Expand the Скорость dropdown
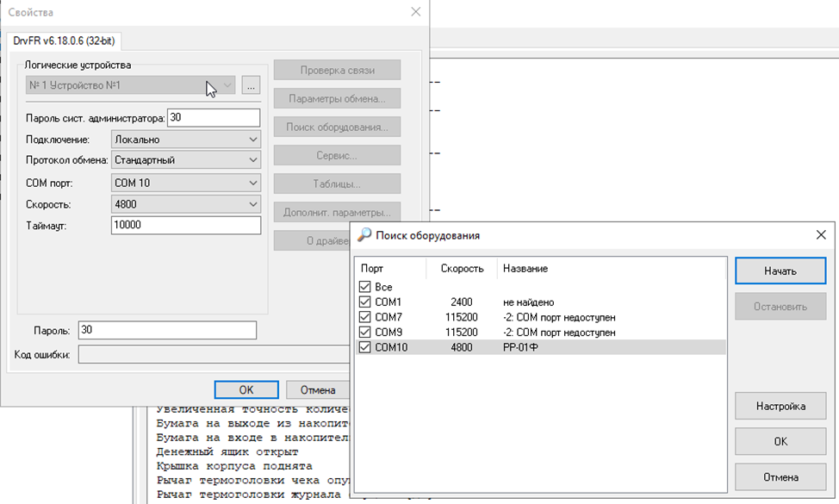 pyautogui.click(x=185, y=204)
